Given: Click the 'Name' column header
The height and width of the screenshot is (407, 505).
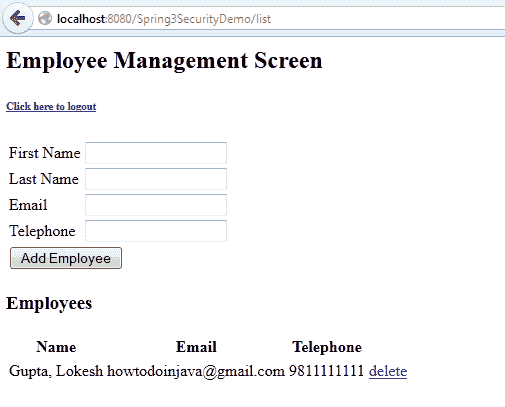Looking at the screenshot, I should [56, 347].
